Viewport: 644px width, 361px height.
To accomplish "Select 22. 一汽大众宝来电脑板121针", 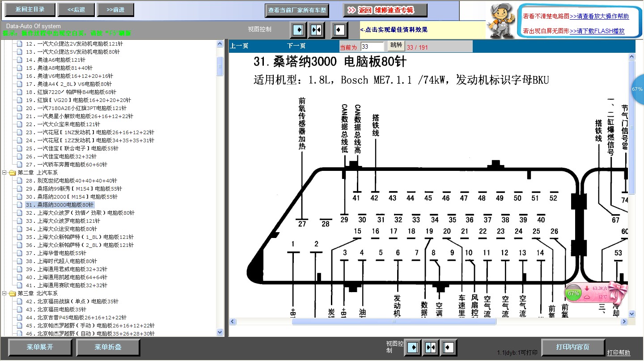I will (x=63, y=124).
